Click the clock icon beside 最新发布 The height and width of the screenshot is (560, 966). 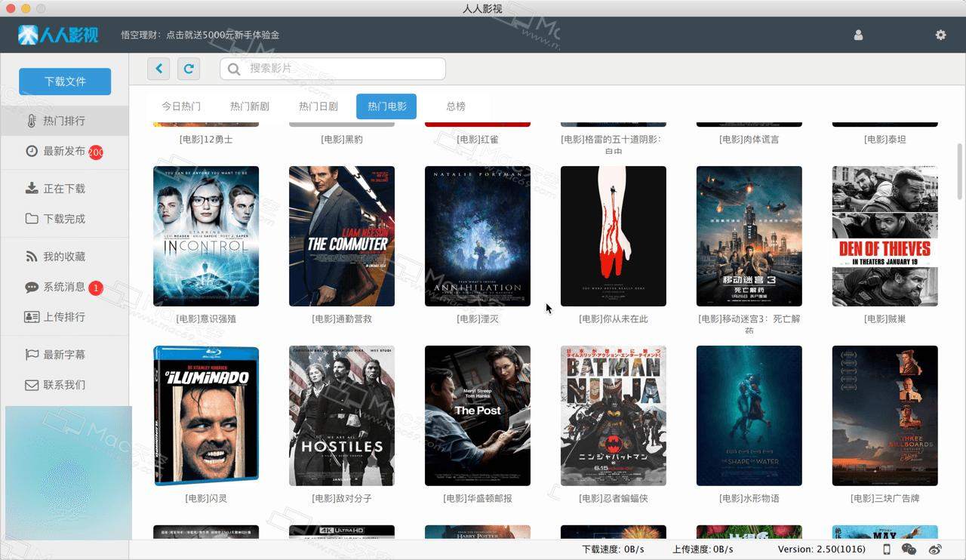32,151
